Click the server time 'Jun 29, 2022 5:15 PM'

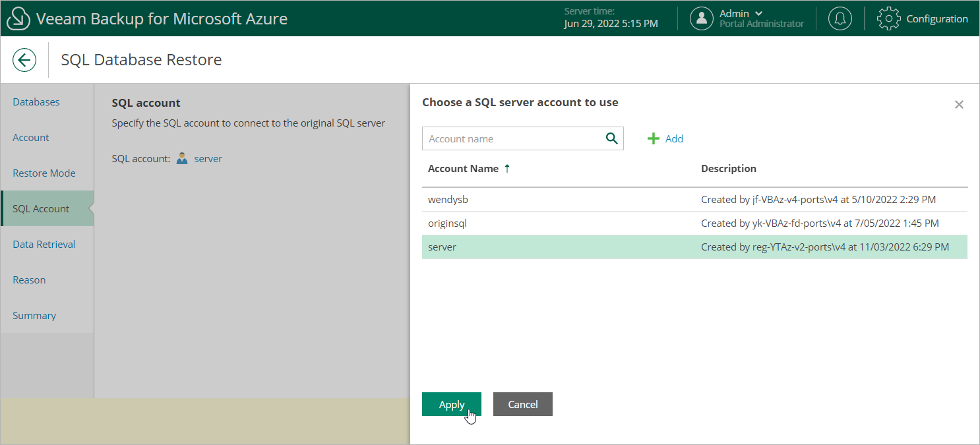[611, 24]
